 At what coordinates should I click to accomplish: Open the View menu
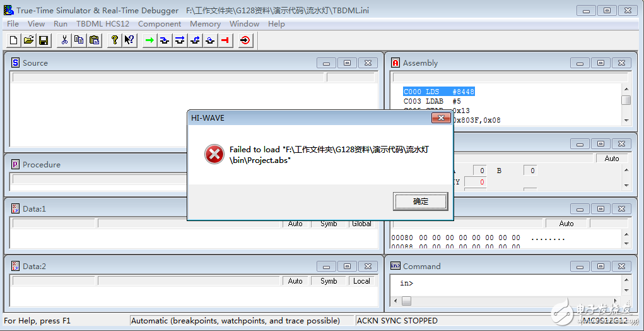(36, 24)
